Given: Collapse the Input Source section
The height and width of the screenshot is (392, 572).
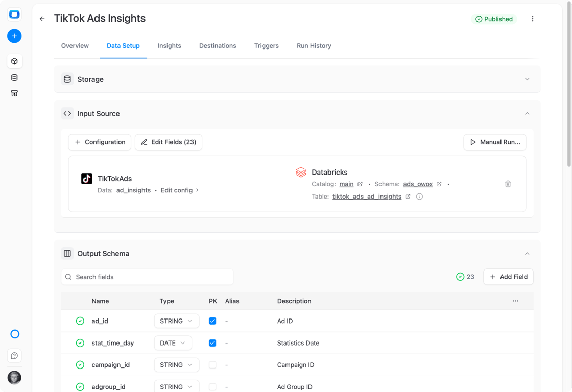Looking at the screenshot, I should click(x=527, y=114).
